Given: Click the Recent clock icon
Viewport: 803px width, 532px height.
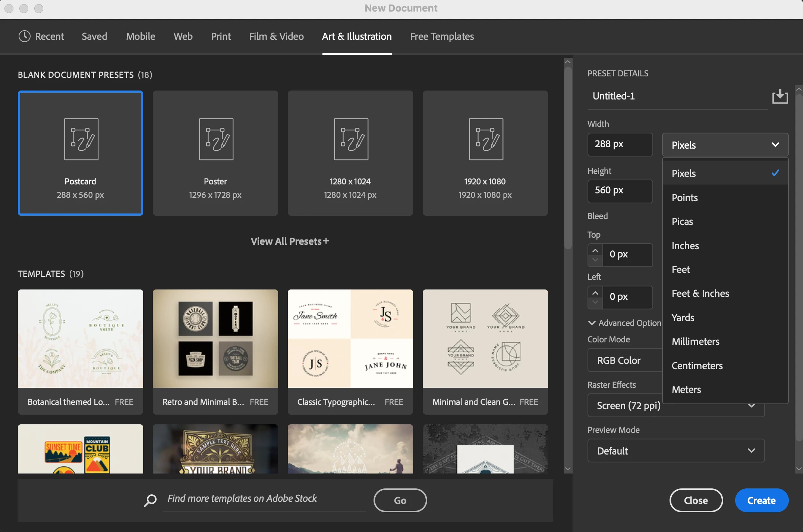Looking at the screenshot, I should (24, 36).
